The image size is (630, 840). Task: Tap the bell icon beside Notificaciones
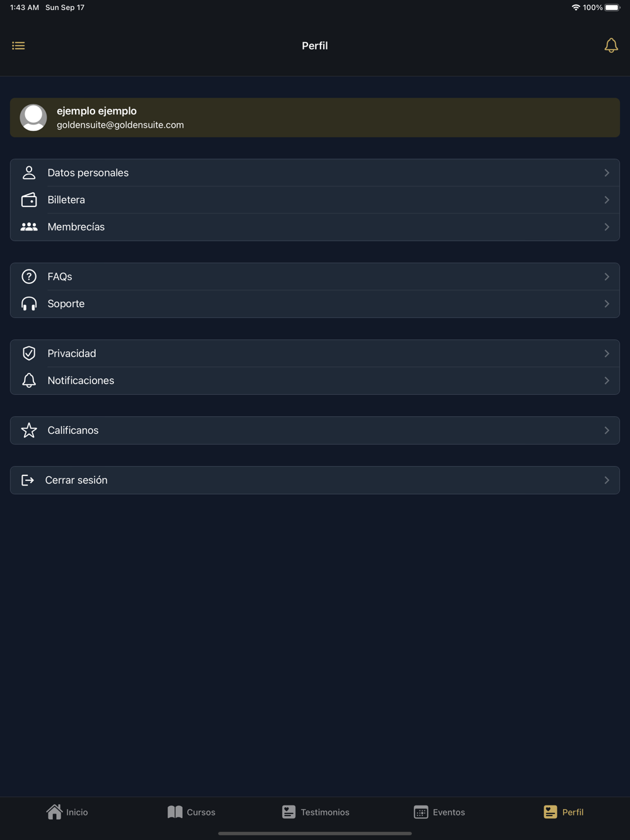pyautogui.click(x=29, y=380)
